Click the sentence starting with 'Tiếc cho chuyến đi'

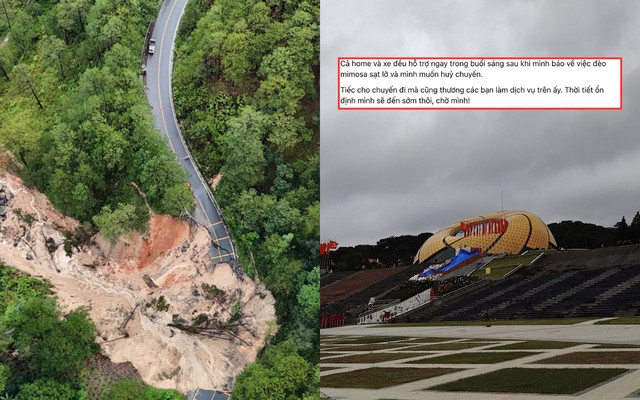[451, 90]
